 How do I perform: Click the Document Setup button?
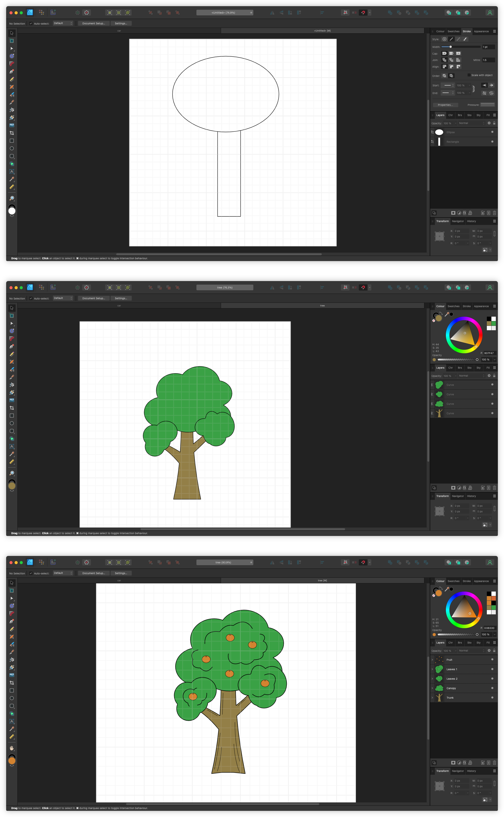tap(93, 23)
